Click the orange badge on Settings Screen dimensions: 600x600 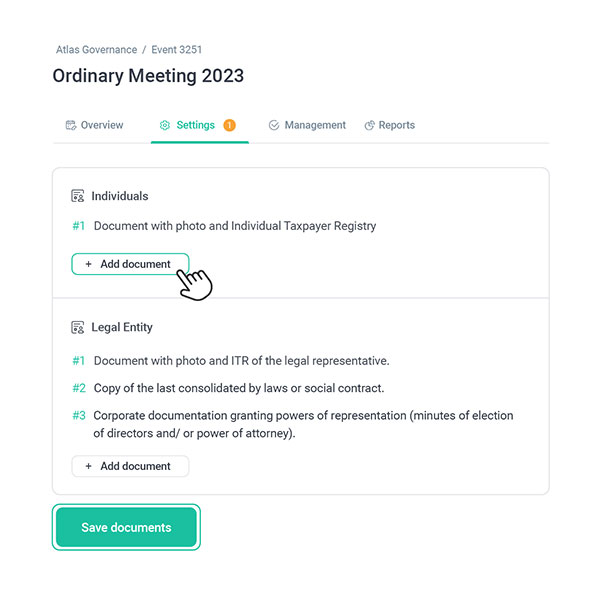[x=229, y=125]
